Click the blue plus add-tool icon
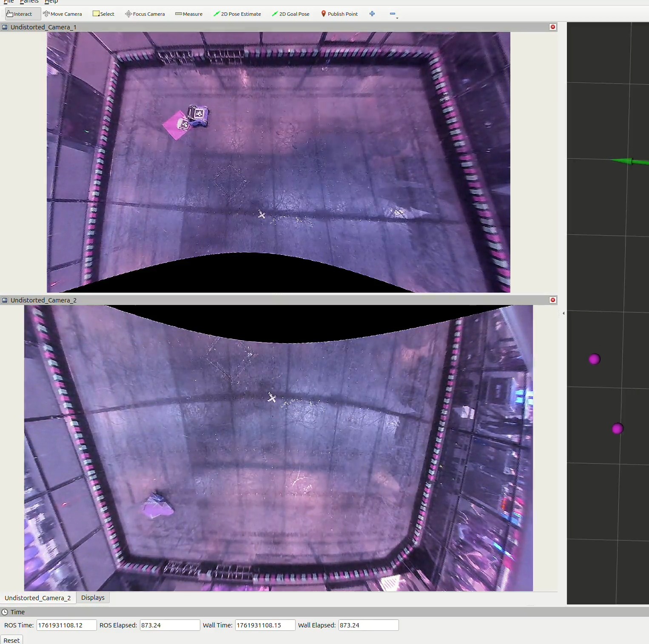The height and width of the screenshot is (644, 649). coord(372,14)
